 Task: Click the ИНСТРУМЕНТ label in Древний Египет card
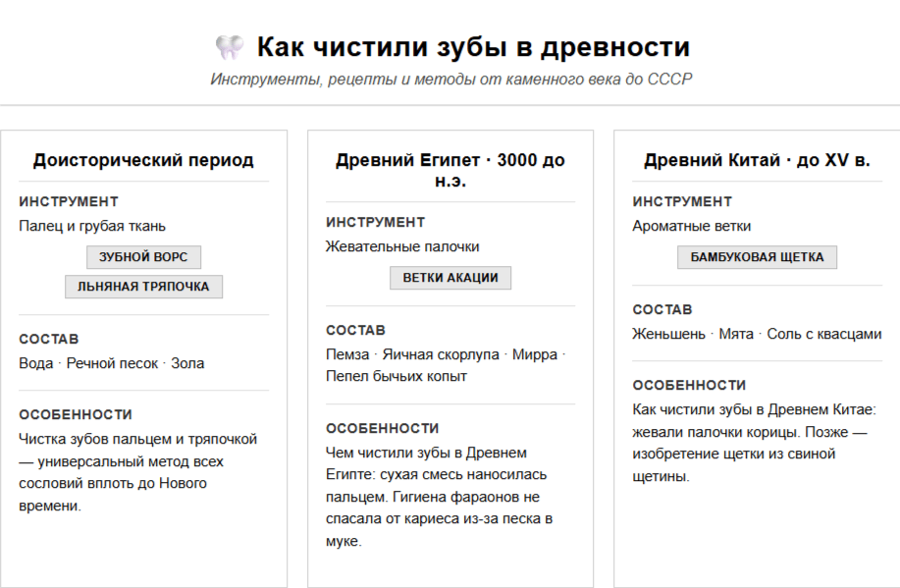pyautogui.click(x=376, y=222)
